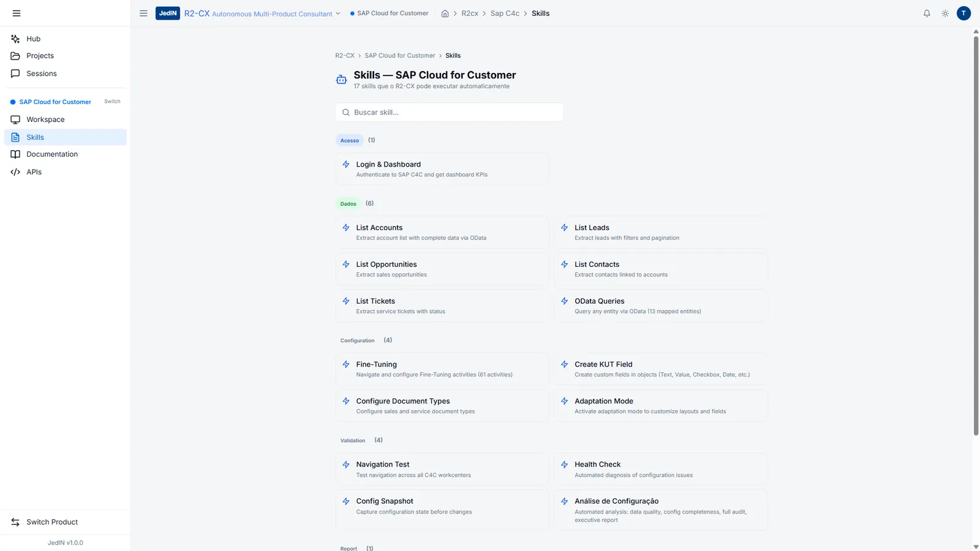The height and width of the screenshot is (551, 980).
Task: Open the R2-CX product dropdown chevron
Action: coord(337,13)
